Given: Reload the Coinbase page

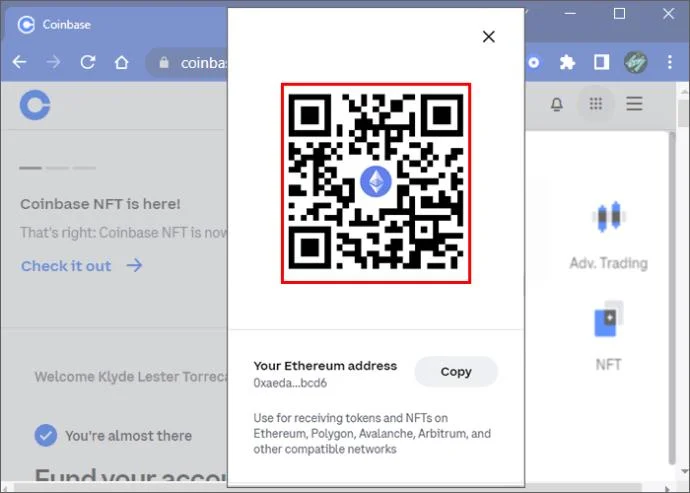Looking at the screenshot, I should 88,62.
